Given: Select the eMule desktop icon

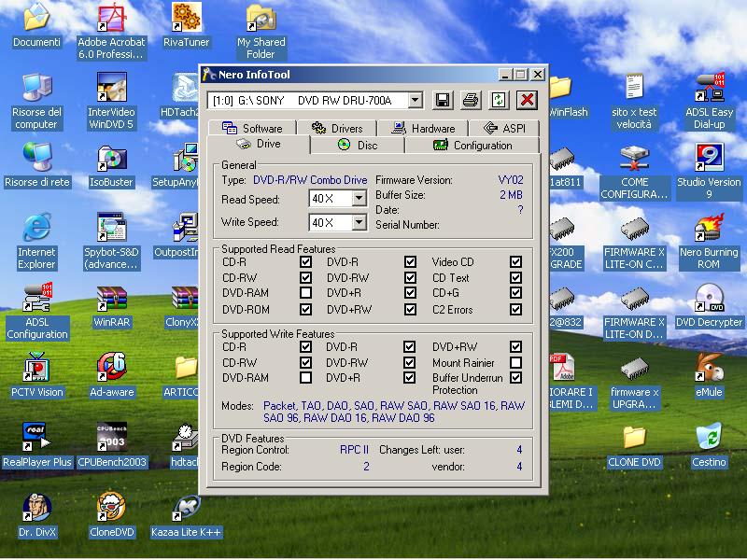Looking at the screenshot, I should point(709,376).
